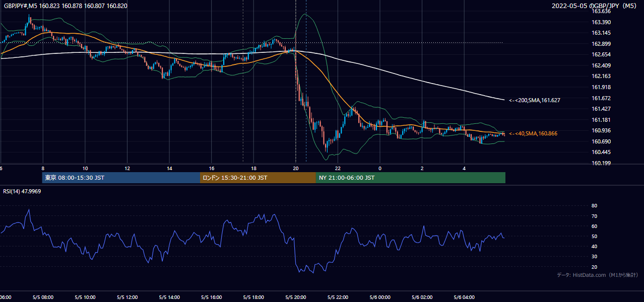Click RSI scale value 20
The image size is (644, 302).
tap(594, 267)
